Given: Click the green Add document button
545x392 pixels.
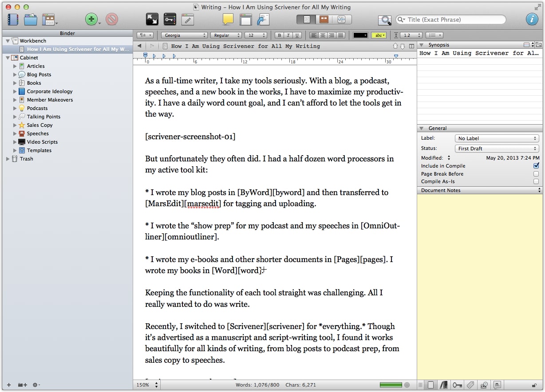Looking at the screenshot, I should 91,20.
